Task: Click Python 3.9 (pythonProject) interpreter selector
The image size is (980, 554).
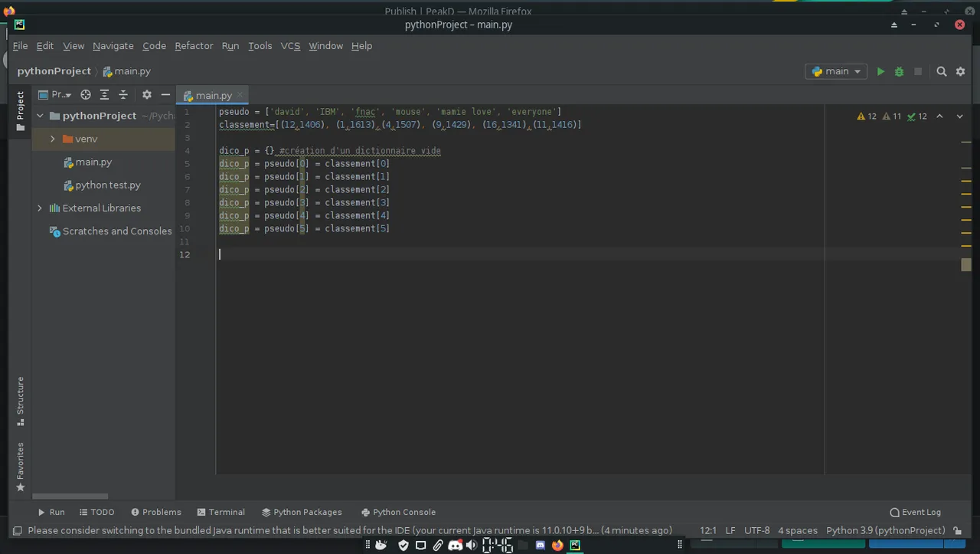Action: click(x=886, y=530)
